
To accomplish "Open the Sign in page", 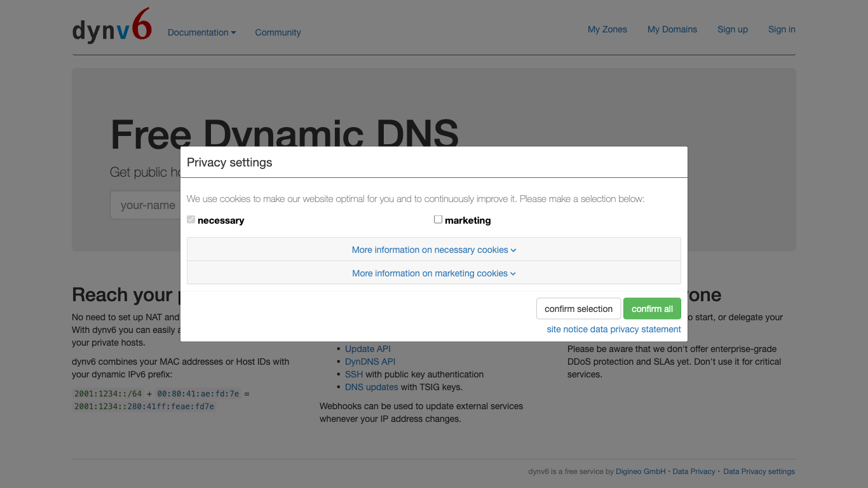I will (x=782, y=29).
